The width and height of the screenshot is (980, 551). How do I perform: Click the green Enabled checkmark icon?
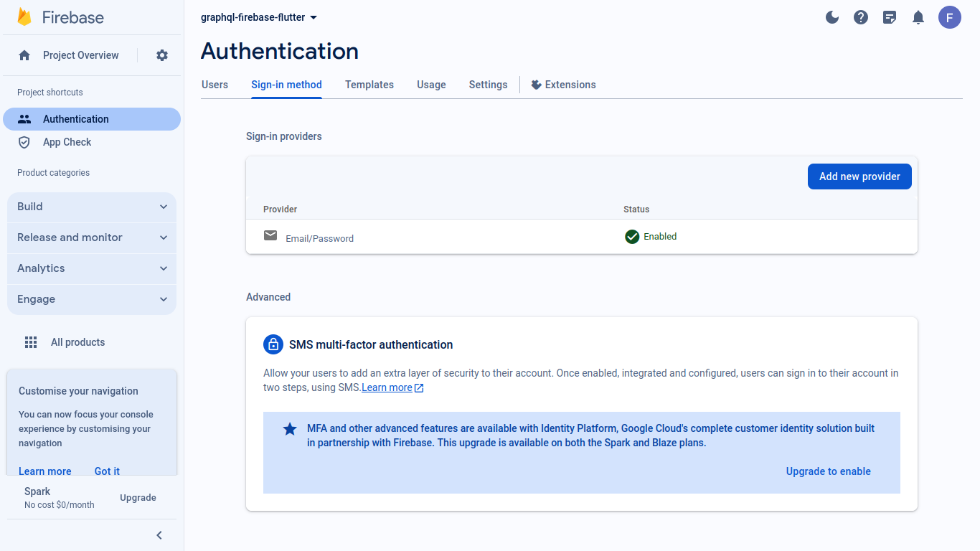(632, 237)
